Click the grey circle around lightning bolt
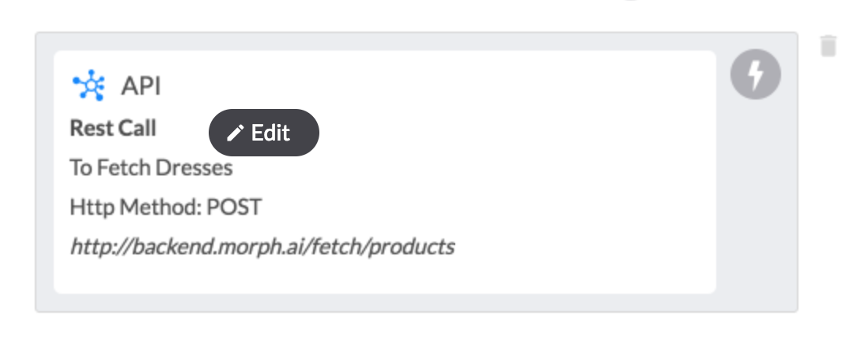 [x=756, y=75]
